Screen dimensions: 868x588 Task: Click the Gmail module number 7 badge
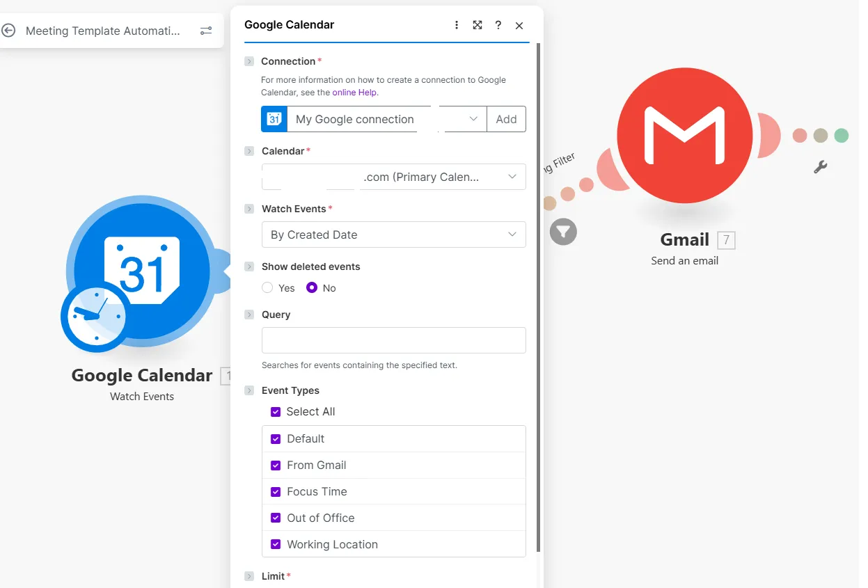(726, 240)
